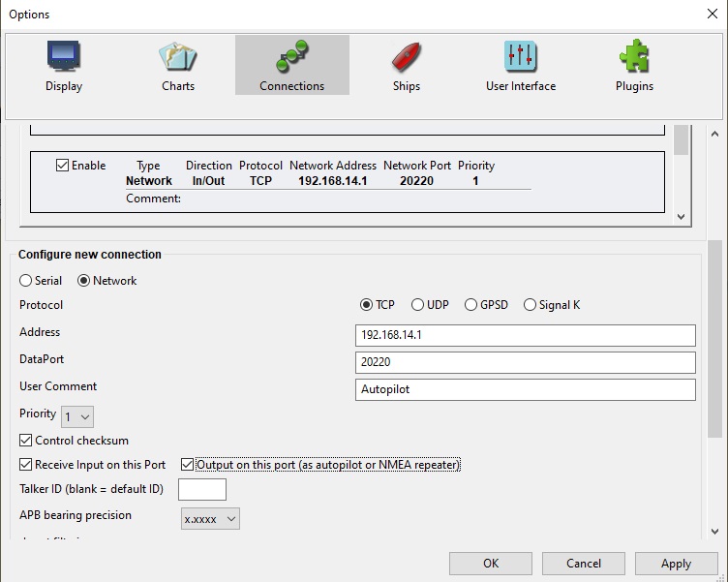Toggle Output on this port checkbox

188,465
